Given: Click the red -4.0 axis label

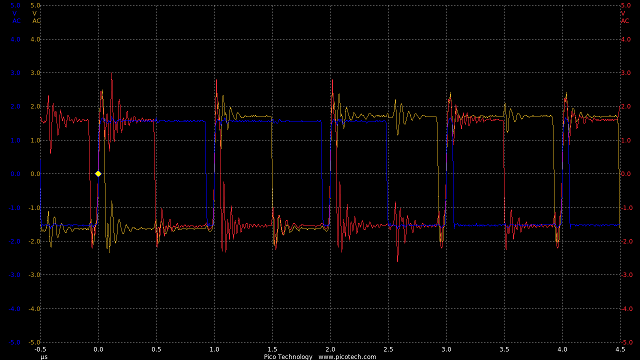Looking at the screenshot, I should [626, 309].
